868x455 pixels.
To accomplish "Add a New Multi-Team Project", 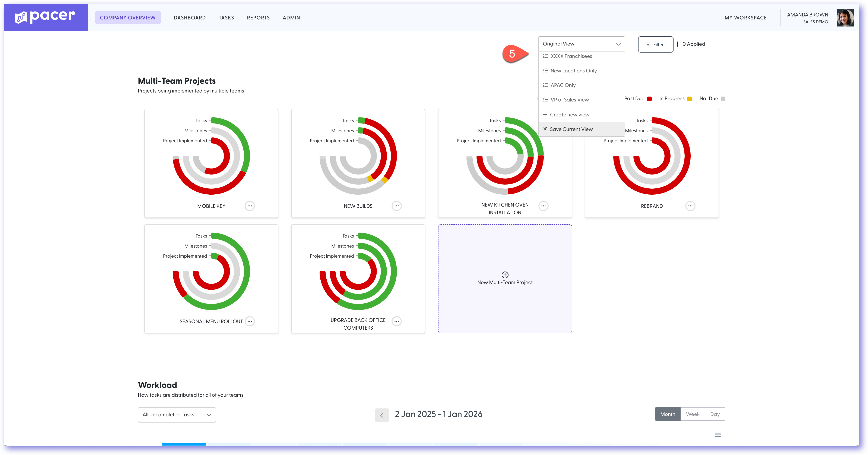I will [505, 279].
